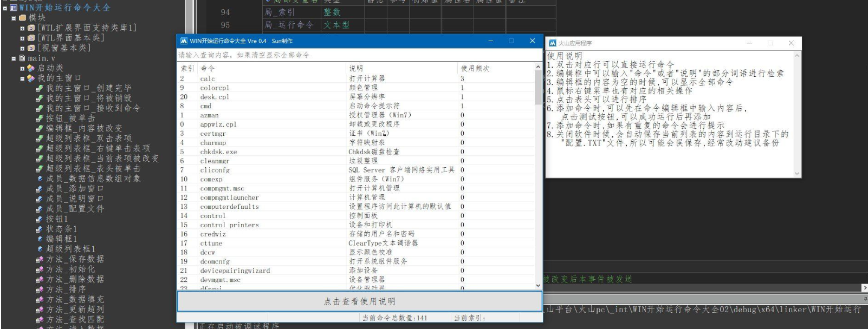Image resolution: width=868 pixels, height=329 pixels.
Task: Select 方法_排序 in the project tree
Action: point(66,289)
